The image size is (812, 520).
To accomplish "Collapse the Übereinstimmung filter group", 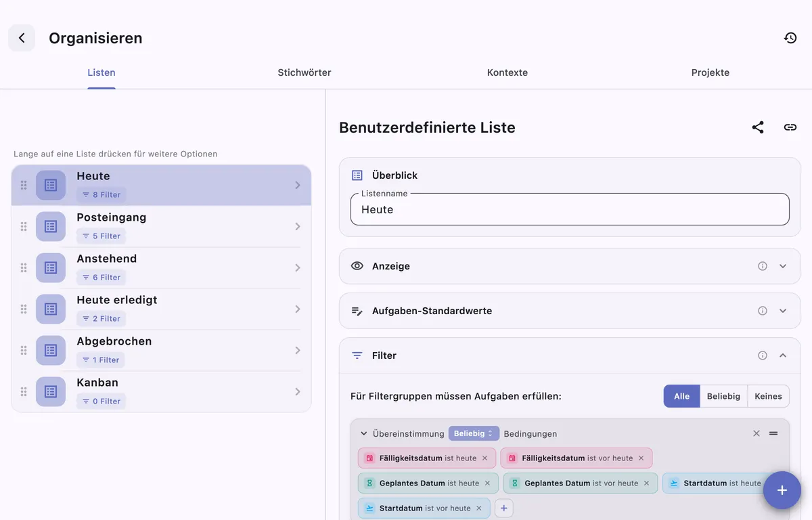I will click(363, 433).
